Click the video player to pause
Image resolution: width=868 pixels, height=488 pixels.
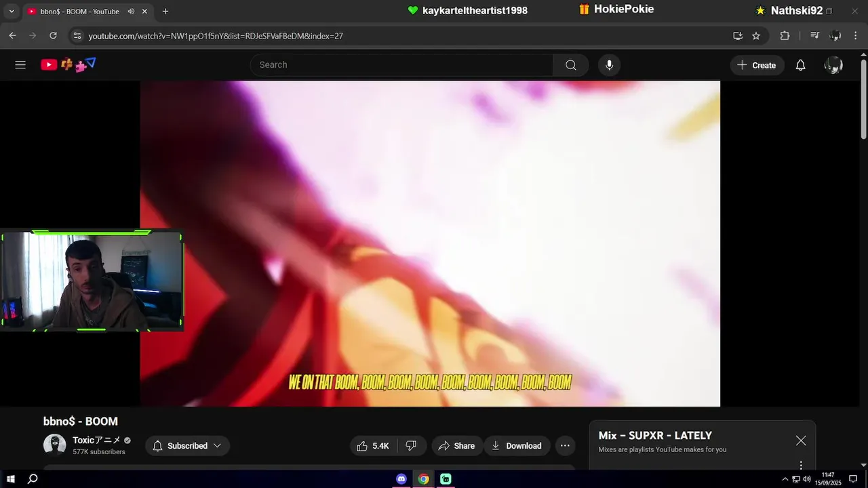pos(430,243)
